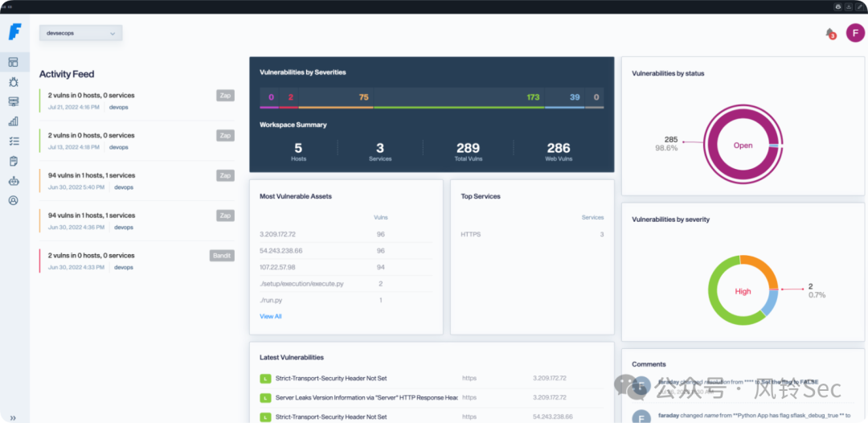Open Server Leaks Version Information vulnerability
The image size is (868, 423).
click(366, 397)
